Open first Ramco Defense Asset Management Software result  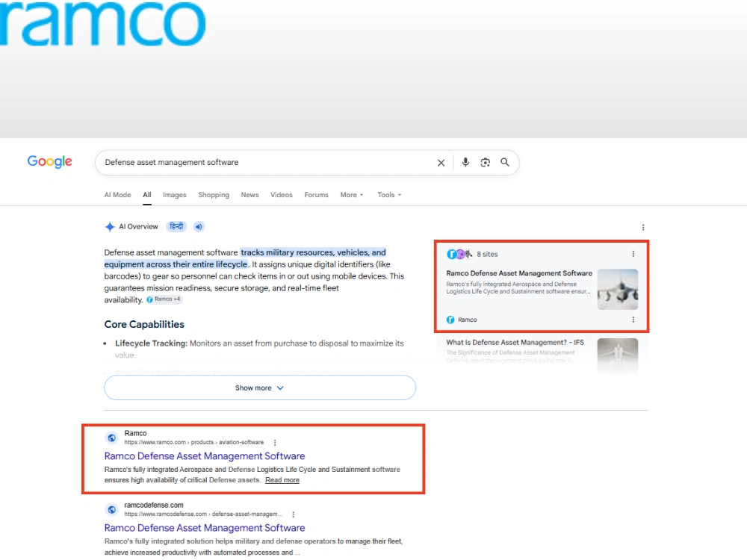[205, 456]
